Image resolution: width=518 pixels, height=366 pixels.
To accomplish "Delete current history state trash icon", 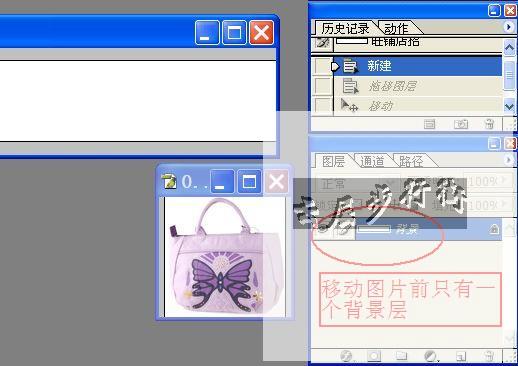I will click(x=489, y=124).
